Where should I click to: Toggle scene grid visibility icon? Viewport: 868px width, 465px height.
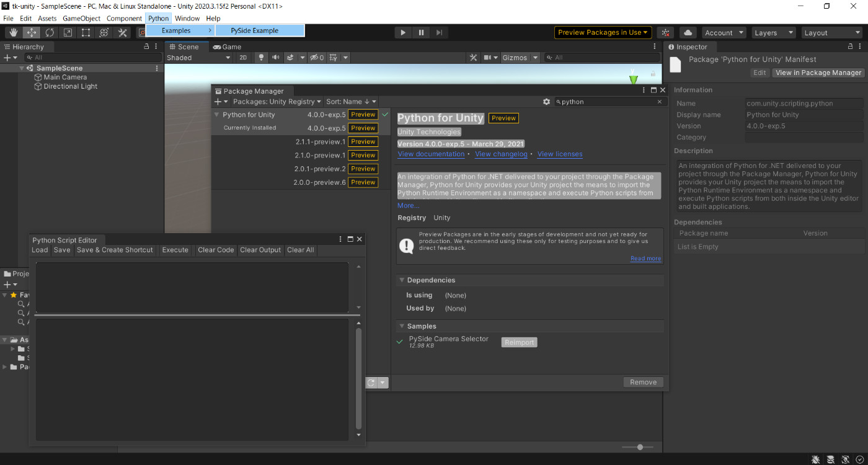pos(334,58)
